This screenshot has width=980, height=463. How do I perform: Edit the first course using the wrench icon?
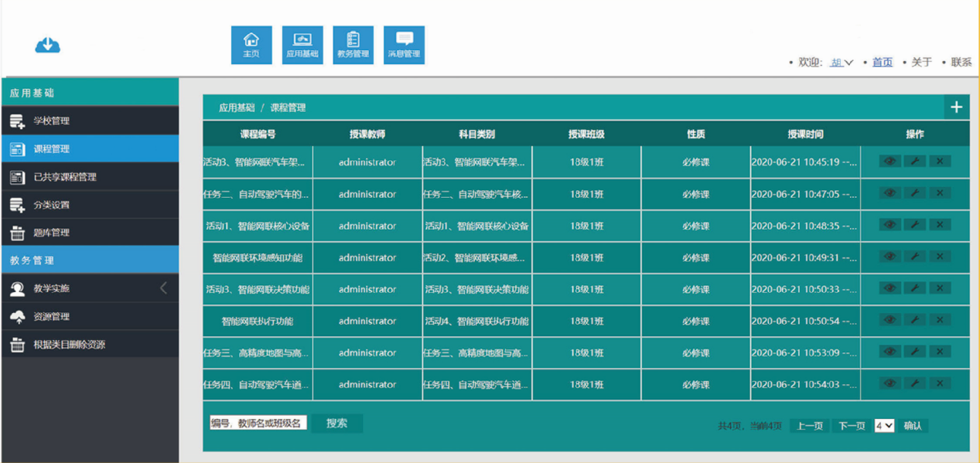(914, 161)
